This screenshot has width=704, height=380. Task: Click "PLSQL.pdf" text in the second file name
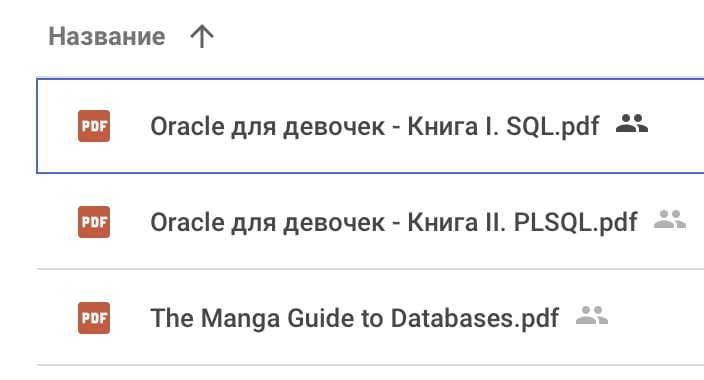pos(576,222)
